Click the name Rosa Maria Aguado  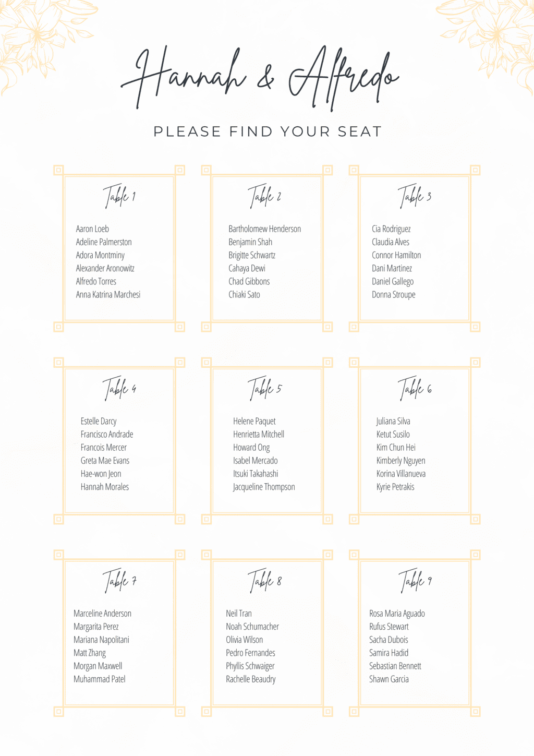[x=397, y=614]
